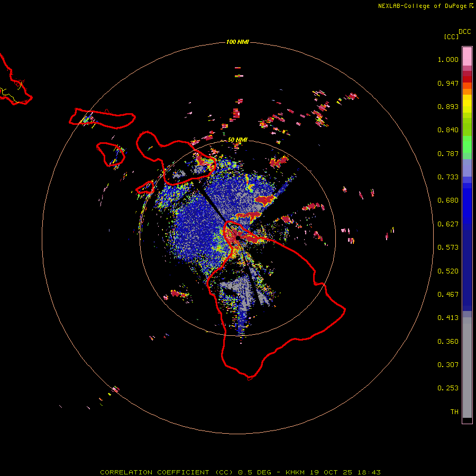
Task: Click the 0.680 scale label
Action: coord(448,200)
